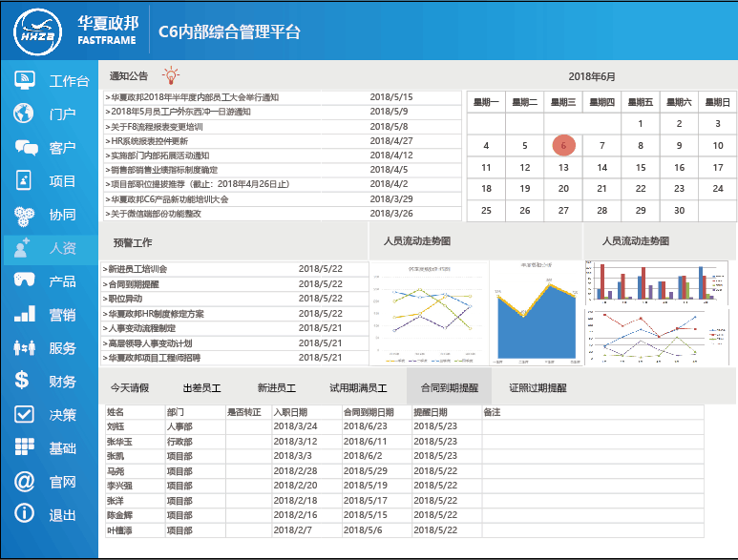Click the lightbulb icon beside 通知公告
738x560 pixels.
click(x=171, y=75)
